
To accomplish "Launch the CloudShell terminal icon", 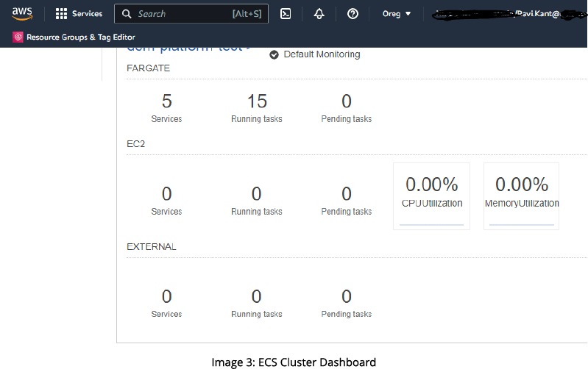I will (x=286, y=14).
